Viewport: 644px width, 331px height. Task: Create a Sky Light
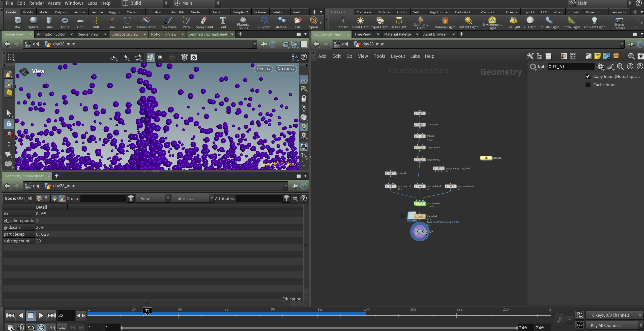click(x=513, y=22)
